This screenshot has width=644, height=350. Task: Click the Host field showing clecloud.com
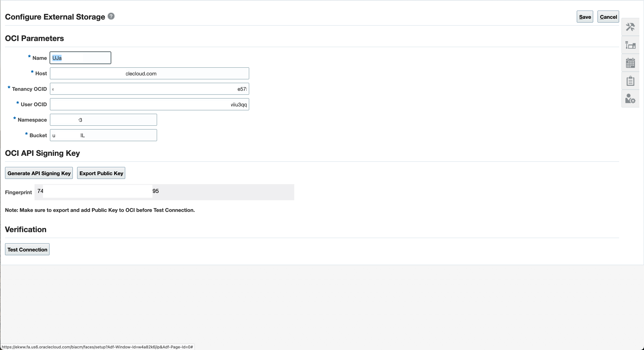click(x=149, y=73)
